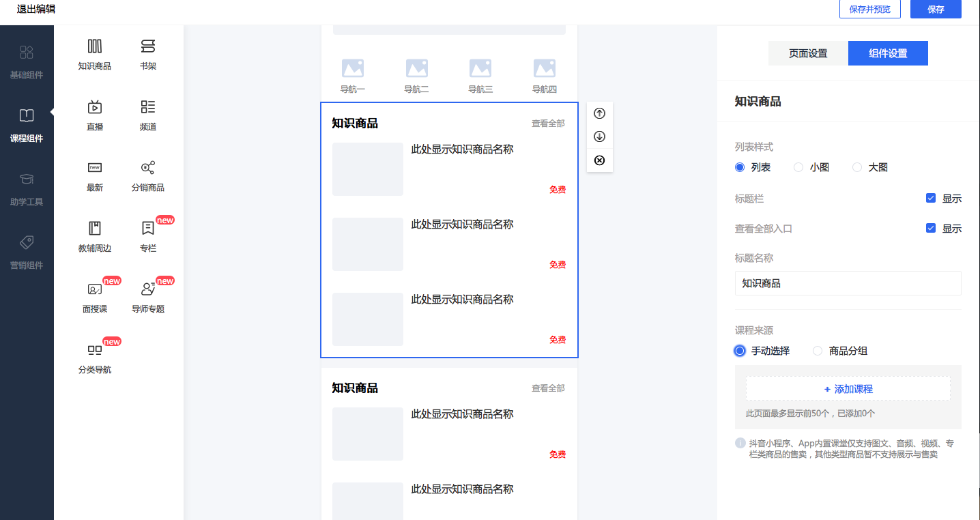Screen dimensions: 980x520
Task: Click the 添加课程 button
Action: tap(848, 389)
